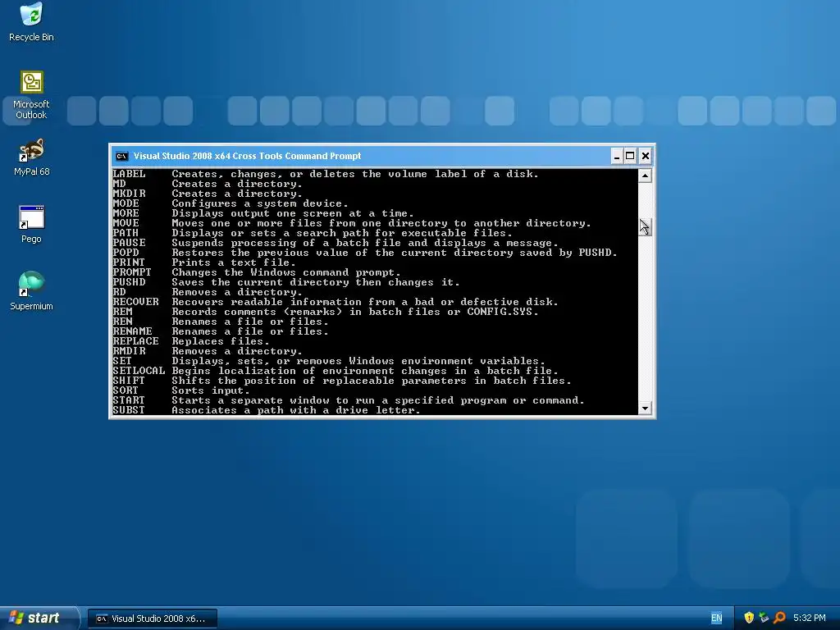Click the SUBST command line

point(267,410)
